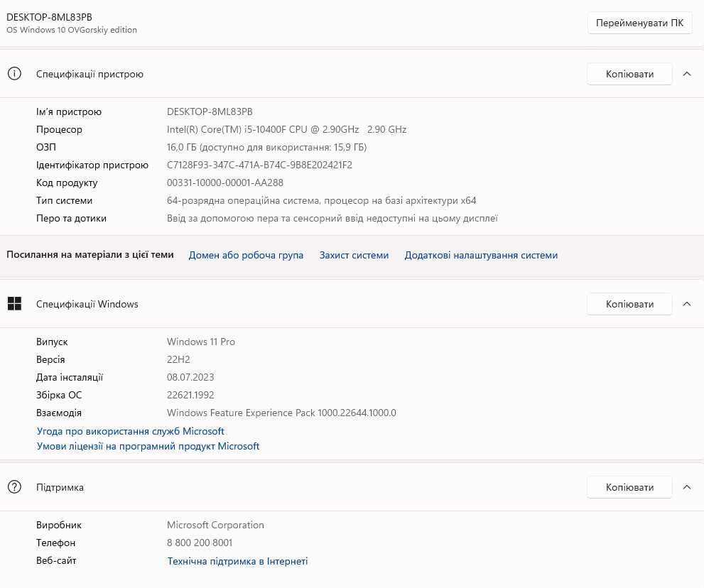Click the Веб-сайт label

coord(56,560)
